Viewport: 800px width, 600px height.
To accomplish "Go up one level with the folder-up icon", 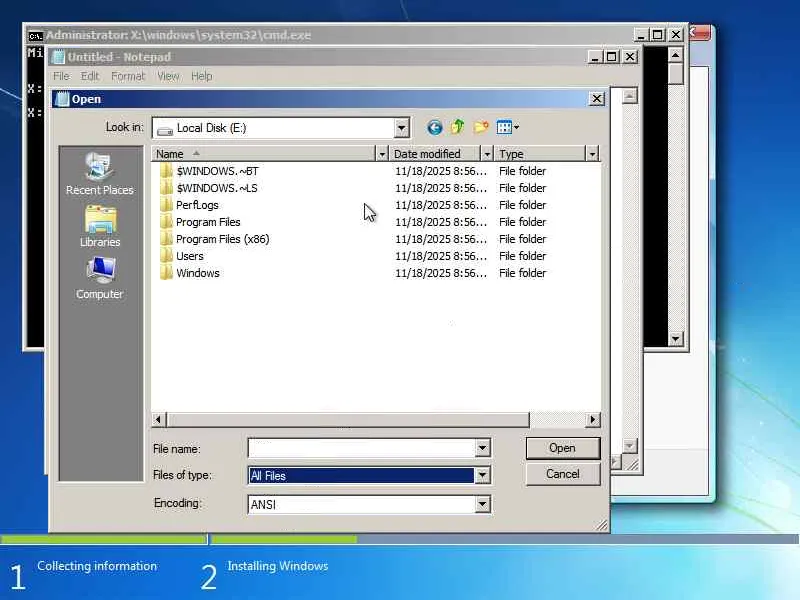I will point(457,127).
